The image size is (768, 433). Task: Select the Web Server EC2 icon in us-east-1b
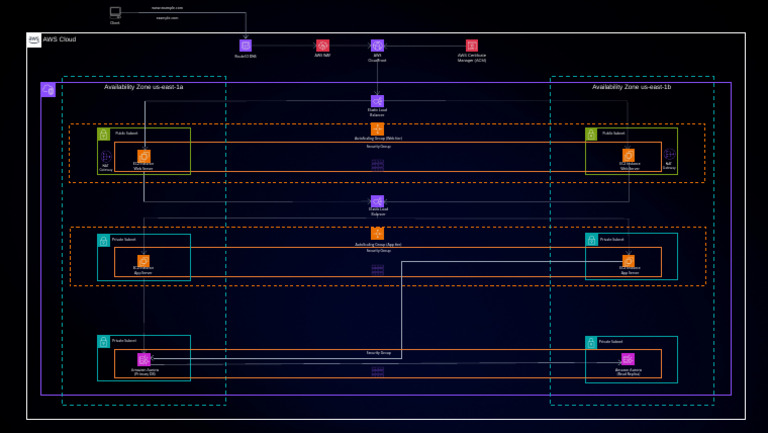pos(628,156)
